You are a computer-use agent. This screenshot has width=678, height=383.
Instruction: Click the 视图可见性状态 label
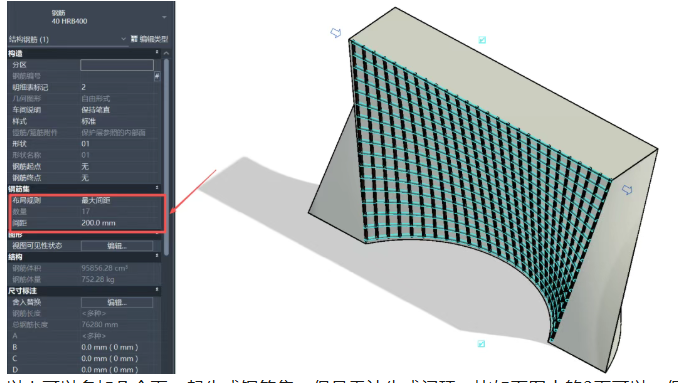(37, 246)
